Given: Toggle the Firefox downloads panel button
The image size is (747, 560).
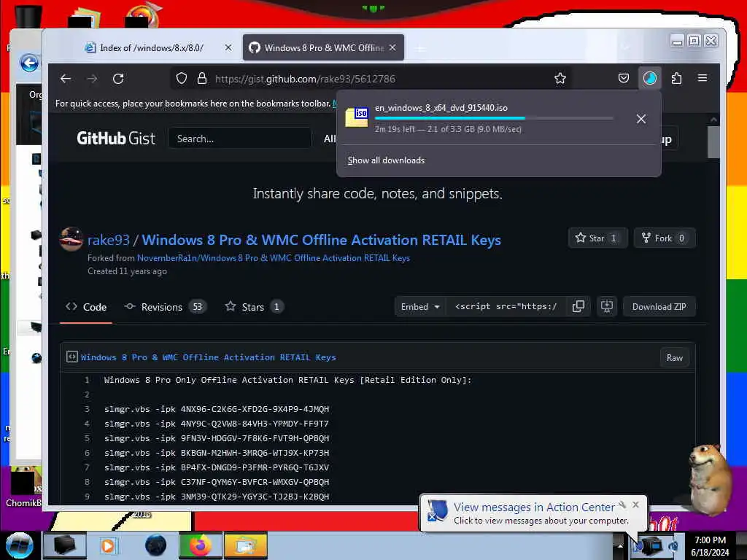Looking at the screenshot, I should (650, 78).
